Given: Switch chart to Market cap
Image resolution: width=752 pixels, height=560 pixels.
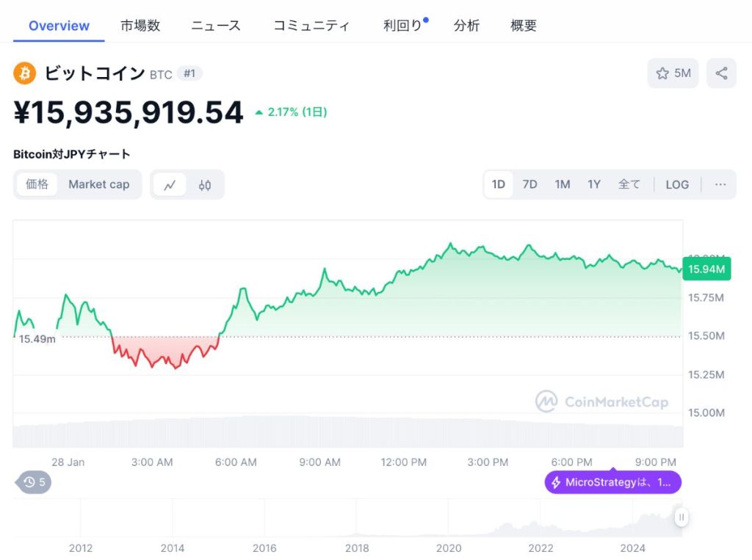Looking at the screenshot, I should click(98, 185).
